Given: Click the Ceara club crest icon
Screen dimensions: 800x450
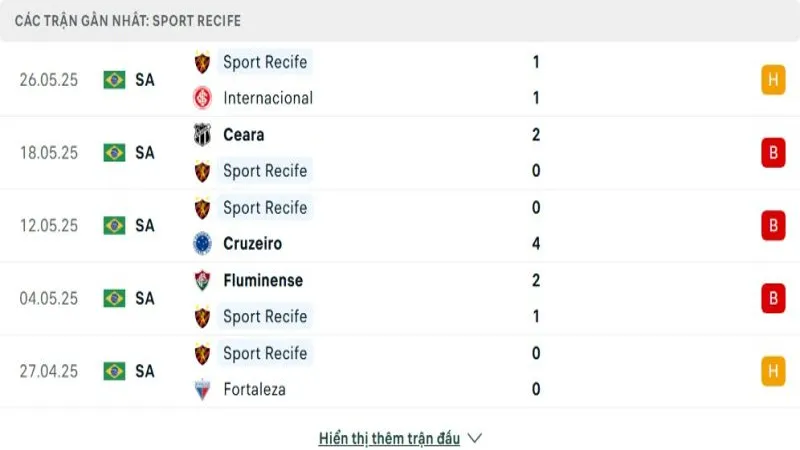Looking at the screenshot, I should pyautogui.click(x=203, y=134).
